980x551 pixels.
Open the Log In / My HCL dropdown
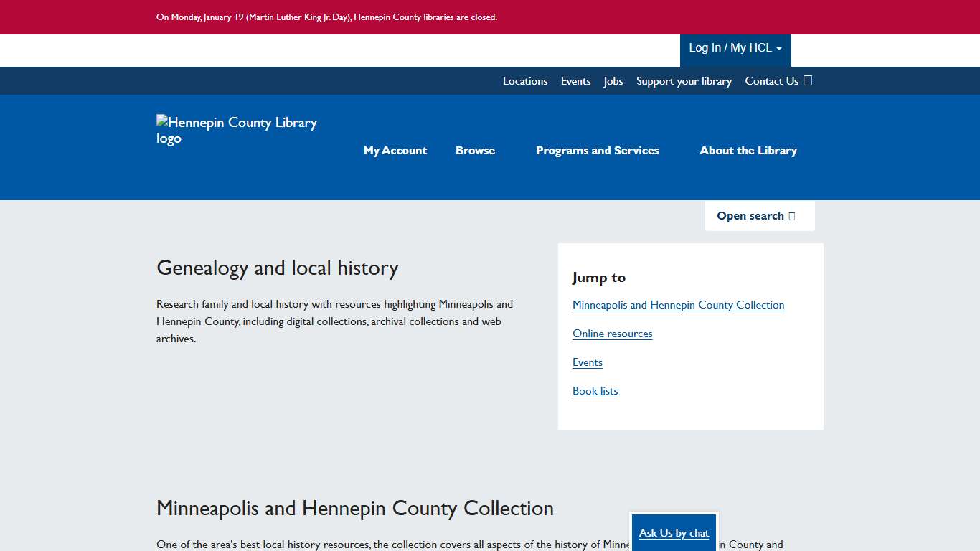[x=735, y=47]
